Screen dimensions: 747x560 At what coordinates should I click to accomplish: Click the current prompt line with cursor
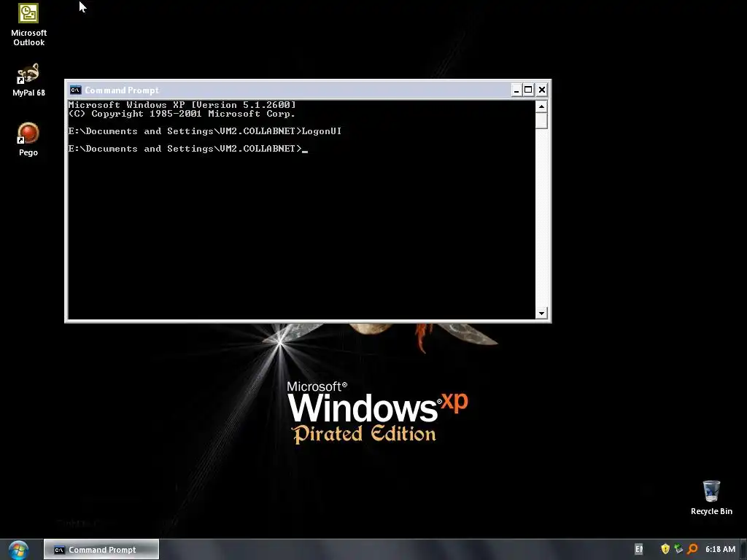tap(188, 149)
